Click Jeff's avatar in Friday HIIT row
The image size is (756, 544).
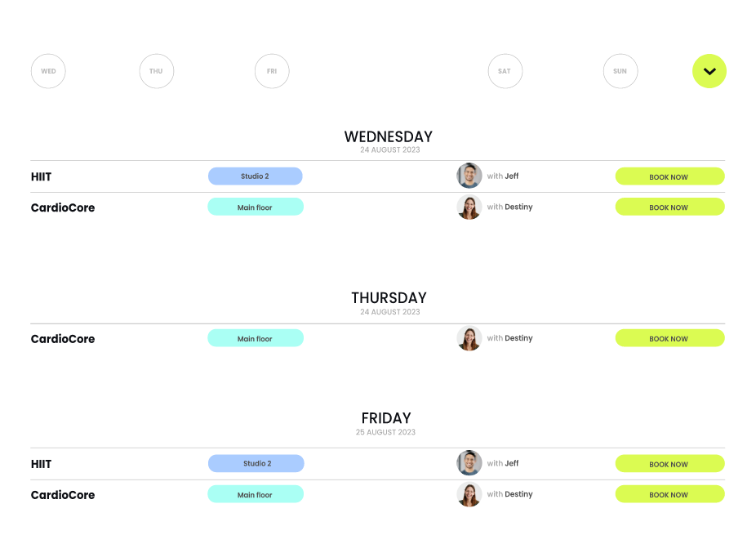(469, 463)
